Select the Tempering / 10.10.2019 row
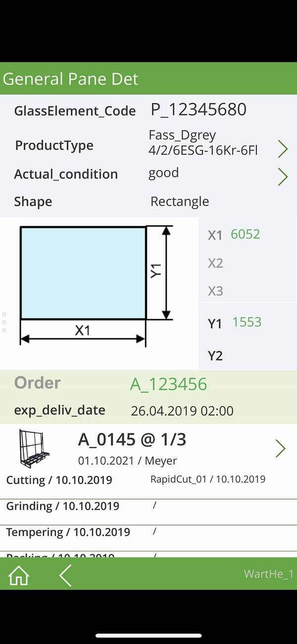 (x=148, y=537)
